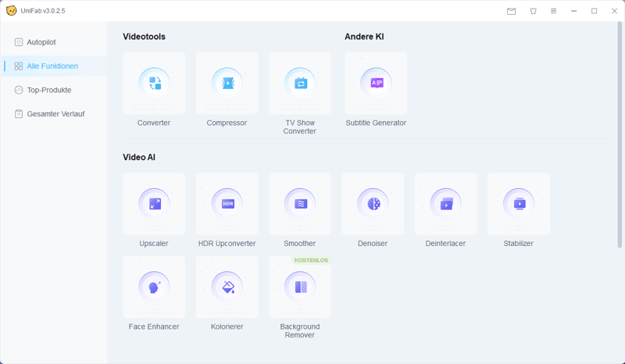Launch the Compressor tool

coord(227,83)
